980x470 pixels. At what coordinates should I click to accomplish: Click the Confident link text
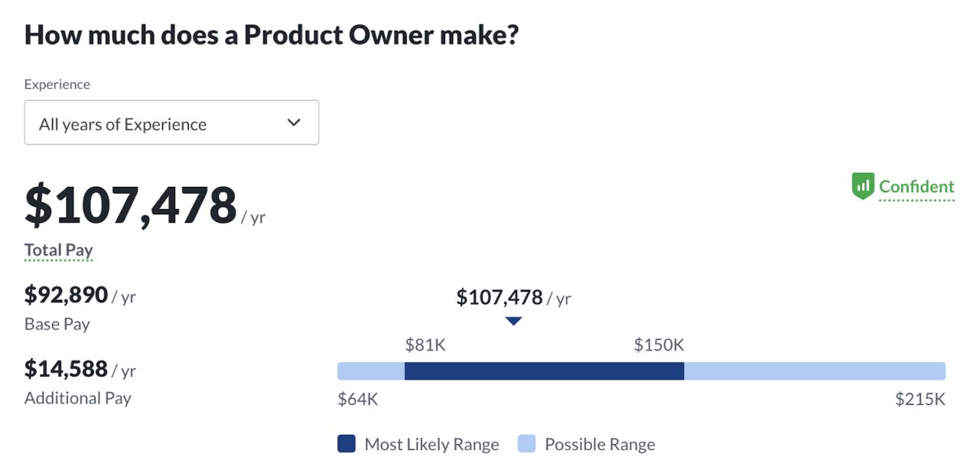pos(917,187)
